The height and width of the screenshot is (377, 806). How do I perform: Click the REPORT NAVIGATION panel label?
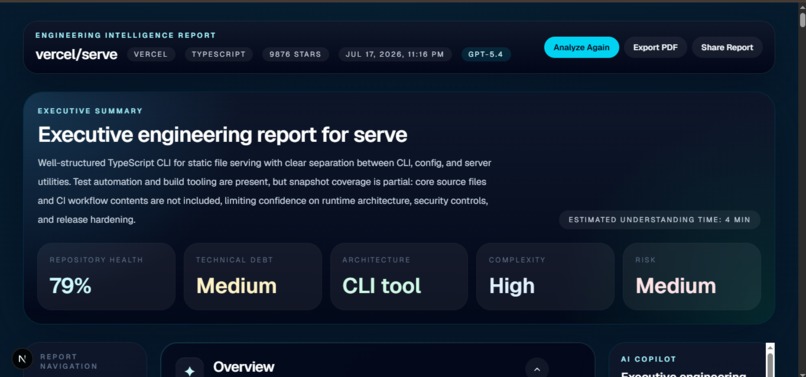(x=68, y=362)
